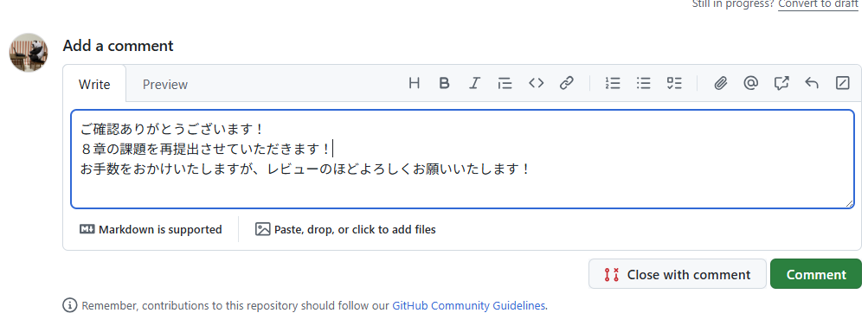The height and width of the screenshot is (313, 868).
Task: Click the user profile avatar
Action: 29,53
